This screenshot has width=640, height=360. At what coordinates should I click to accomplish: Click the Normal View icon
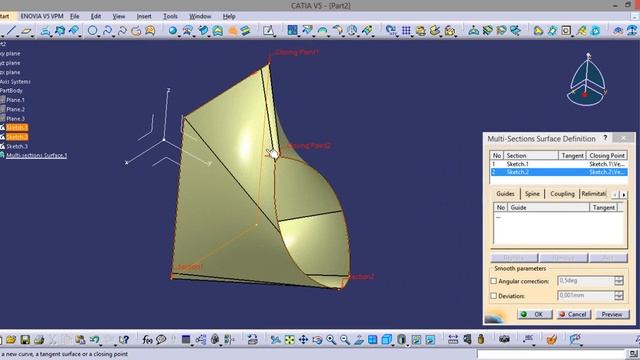point(359,340)
